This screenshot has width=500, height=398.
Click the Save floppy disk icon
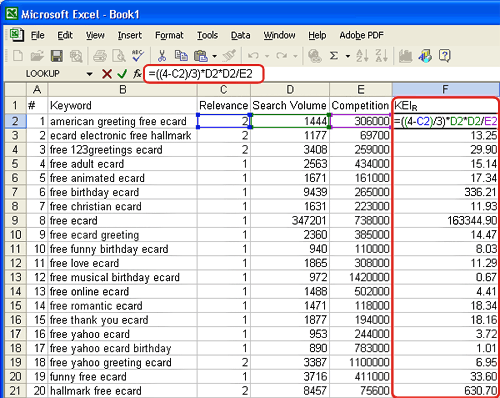pyautogui.click(x=57, y=56)
